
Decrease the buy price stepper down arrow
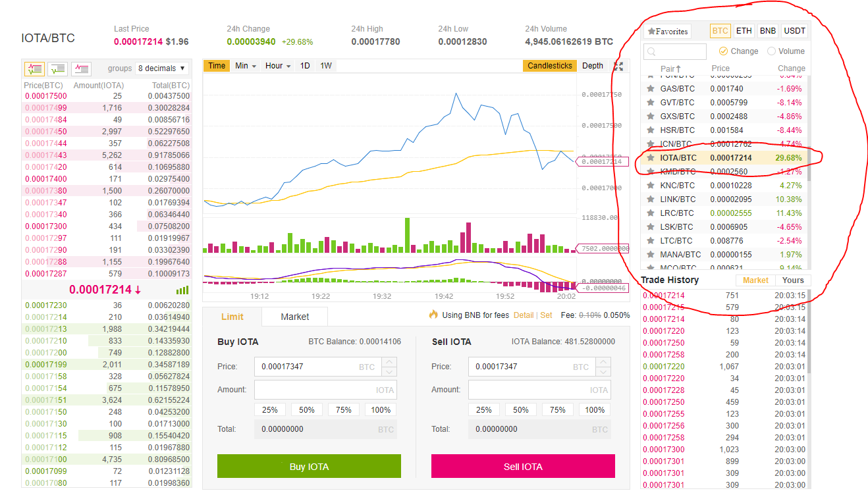[x=389, y=371]
